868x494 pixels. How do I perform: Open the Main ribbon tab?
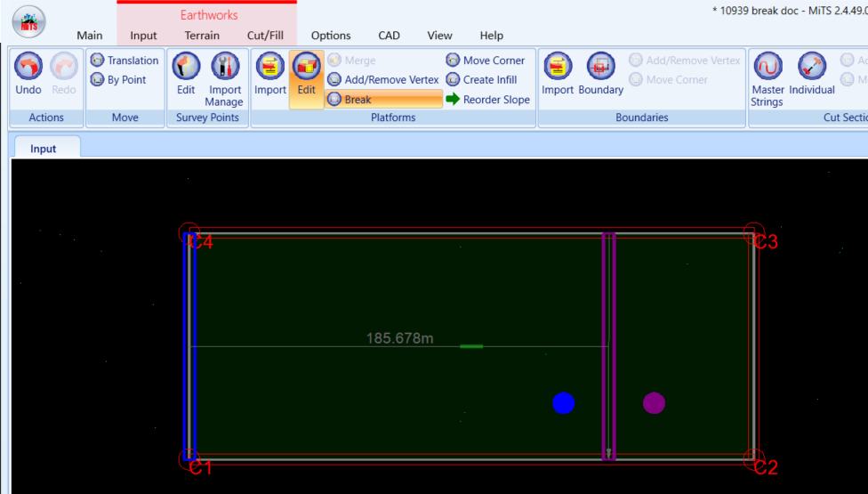(90, 36)
